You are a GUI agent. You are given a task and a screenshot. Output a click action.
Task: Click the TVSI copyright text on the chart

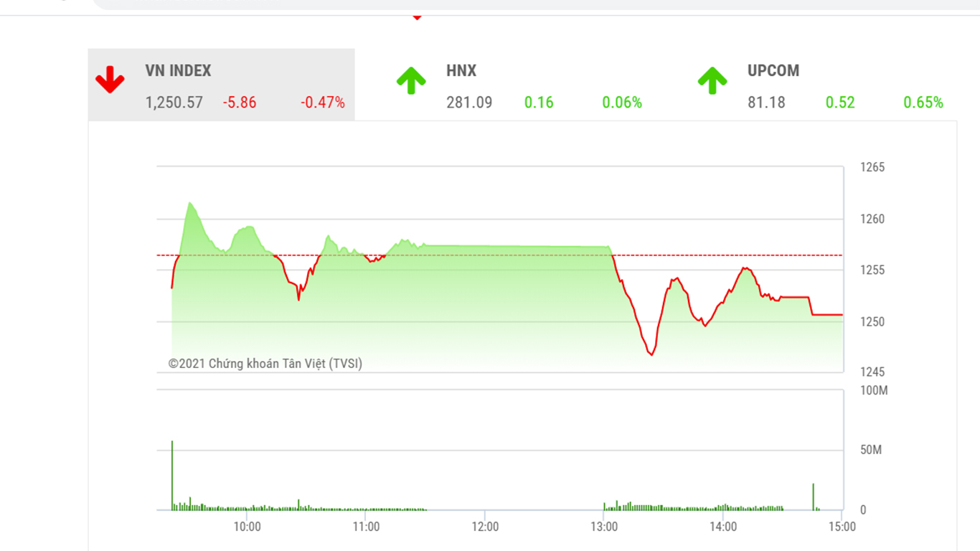(x=265, y=364)
